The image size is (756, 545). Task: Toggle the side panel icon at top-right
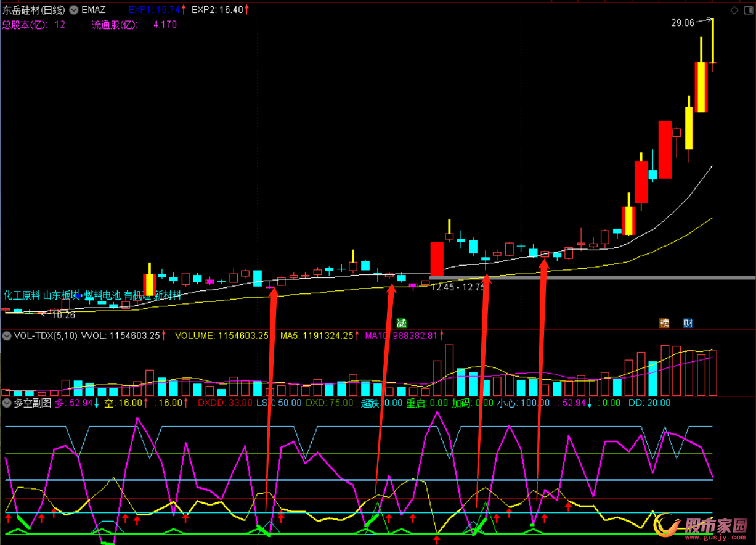point(747,10)
